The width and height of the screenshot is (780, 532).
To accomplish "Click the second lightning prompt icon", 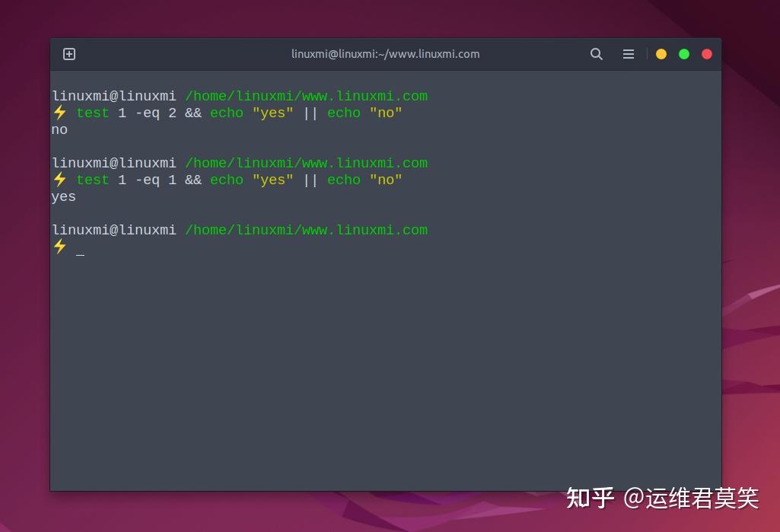I will [60, 180].
